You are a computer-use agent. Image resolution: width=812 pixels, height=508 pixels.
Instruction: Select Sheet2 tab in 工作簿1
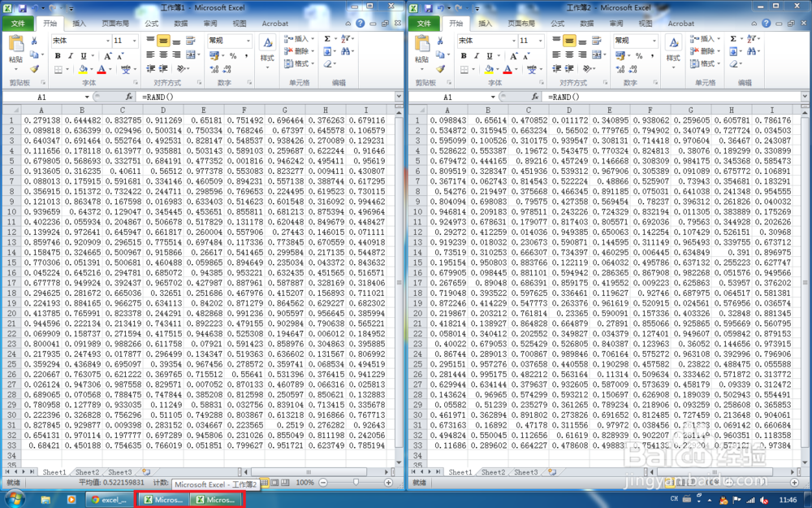[x=87, y=472]
